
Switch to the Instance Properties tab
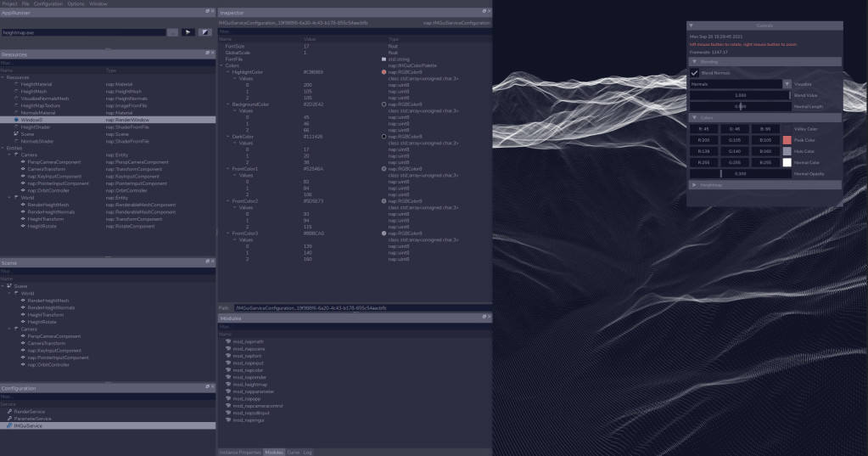239,452
